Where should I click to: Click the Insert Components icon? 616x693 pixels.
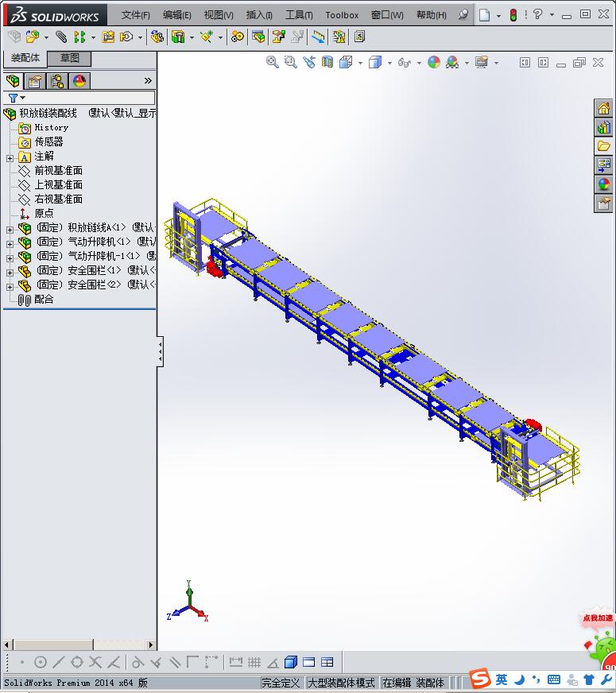point(33,37)
